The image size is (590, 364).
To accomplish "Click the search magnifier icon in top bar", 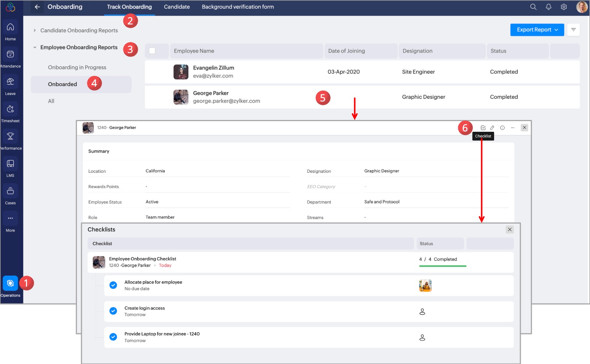I will (x=533, y=7).
